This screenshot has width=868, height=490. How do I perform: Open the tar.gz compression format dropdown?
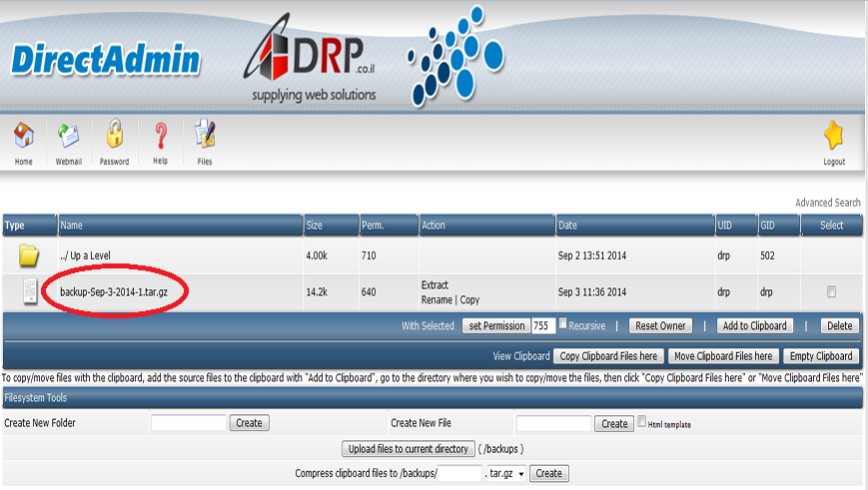click(505, 473)
